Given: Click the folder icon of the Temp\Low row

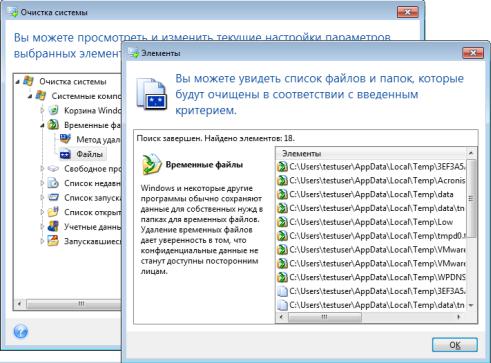Looking at the screenshot, I should tap(282, 222).
